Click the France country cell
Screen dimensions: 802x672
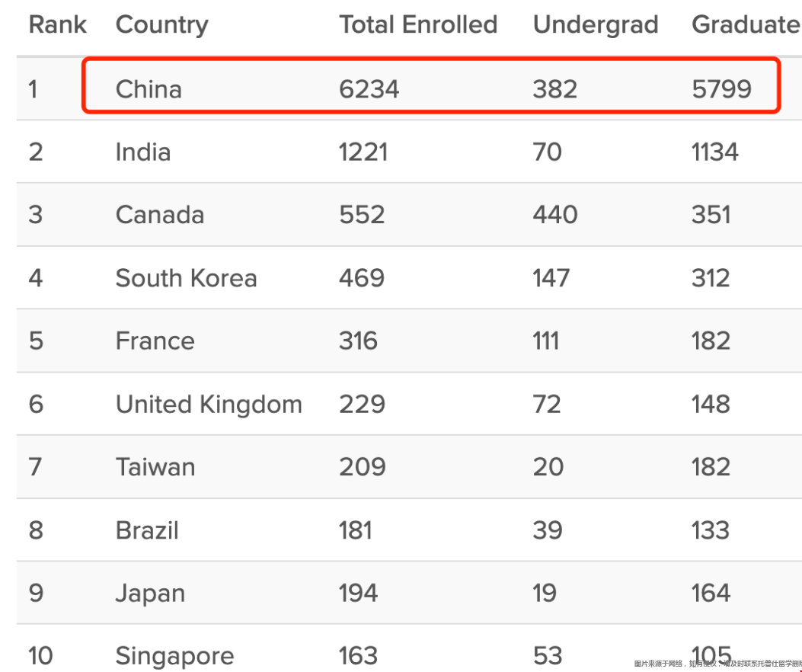pyautogui.click(x=155, y=341)
